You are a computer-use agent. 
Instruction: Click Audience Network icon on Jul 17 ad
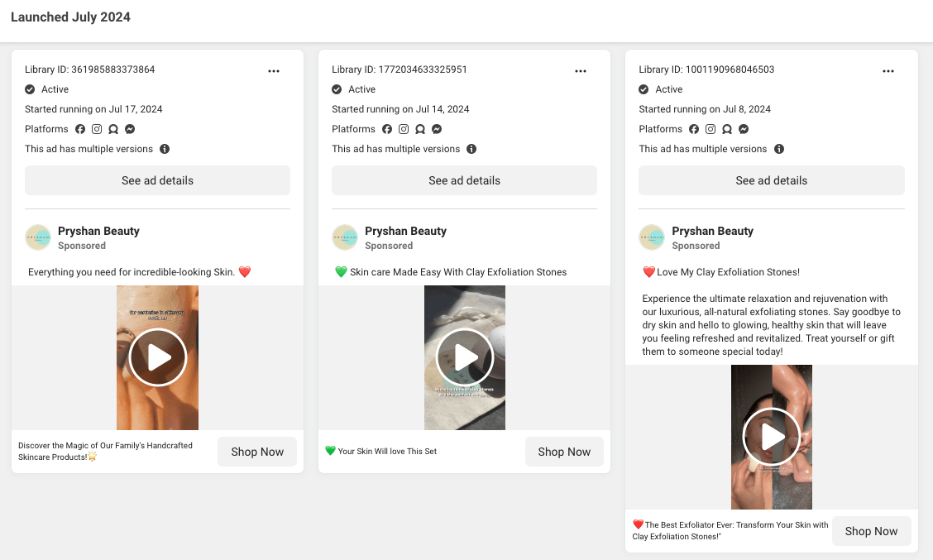click(113, 129)
